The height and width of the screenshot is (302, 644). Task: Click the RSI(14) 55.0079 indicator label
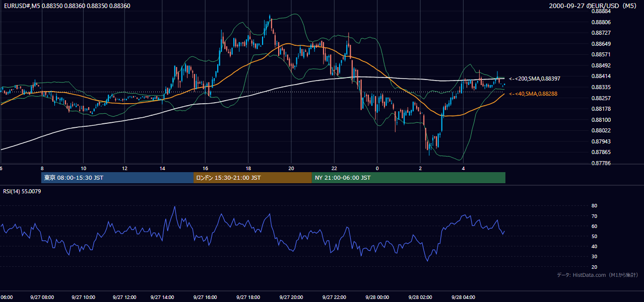tap(22, 191)
